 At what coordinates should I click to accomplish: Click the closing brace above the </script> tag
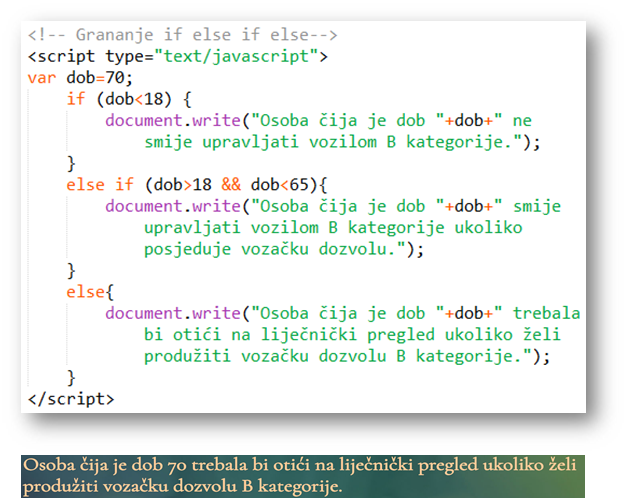point(71,377)
